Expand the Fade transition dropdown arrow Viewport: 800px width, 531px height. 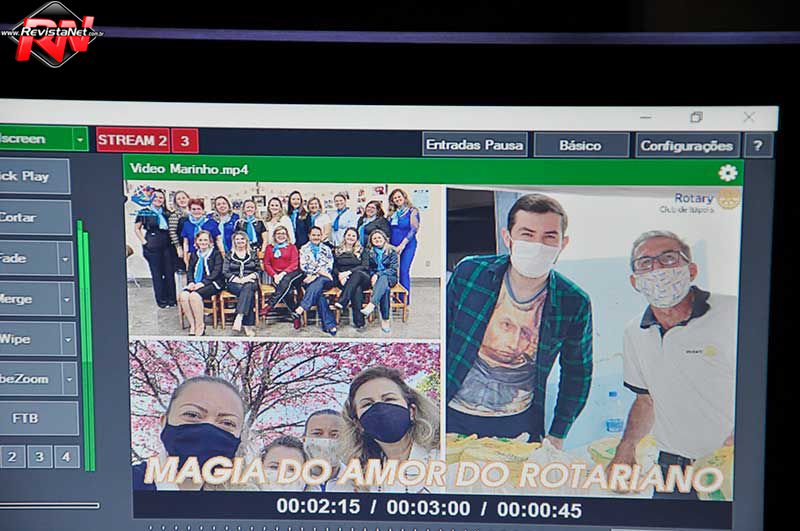[66, 258]
